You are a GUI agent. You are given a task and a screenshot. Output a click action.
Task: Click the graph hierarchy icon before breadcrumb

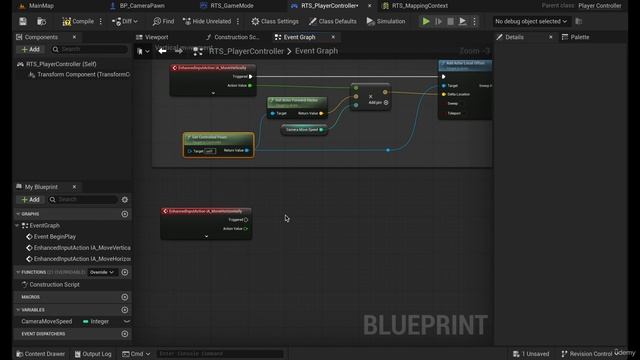pyautogui.click(x=198, y=51)
